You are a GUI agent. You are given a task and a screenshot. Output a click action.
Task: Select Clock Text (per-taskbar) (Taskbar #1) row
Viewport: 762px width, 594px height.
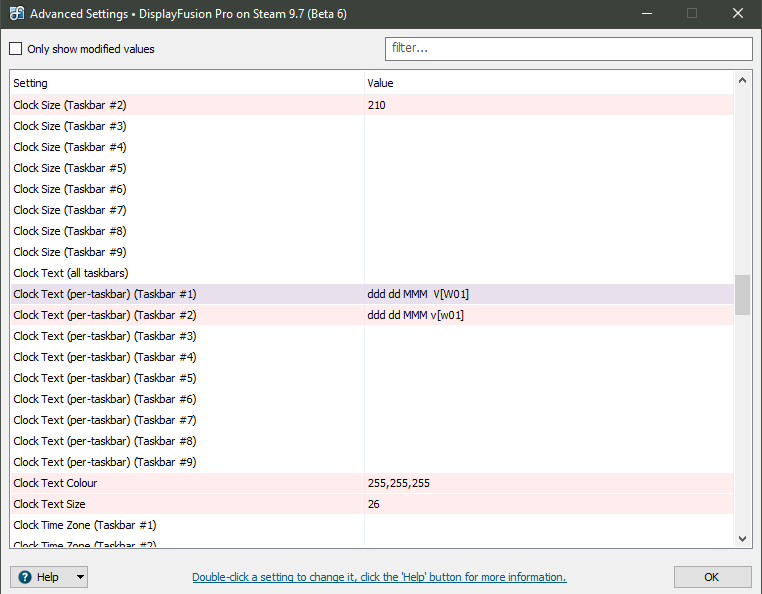tap(372, 294)
